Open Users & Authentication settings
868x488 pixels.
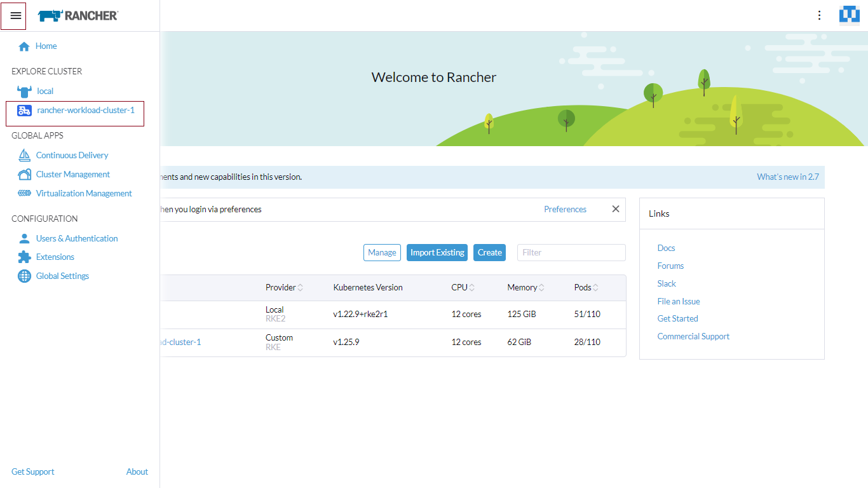(77, 238)
